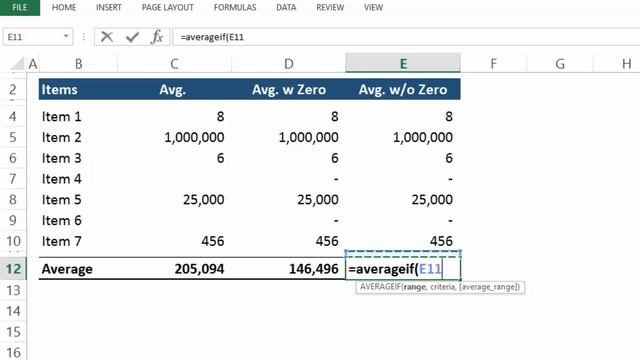This screenshot has width=640, height=360.
Task: Open the REVIEW ribbon tab
Action: pos(330,7)
